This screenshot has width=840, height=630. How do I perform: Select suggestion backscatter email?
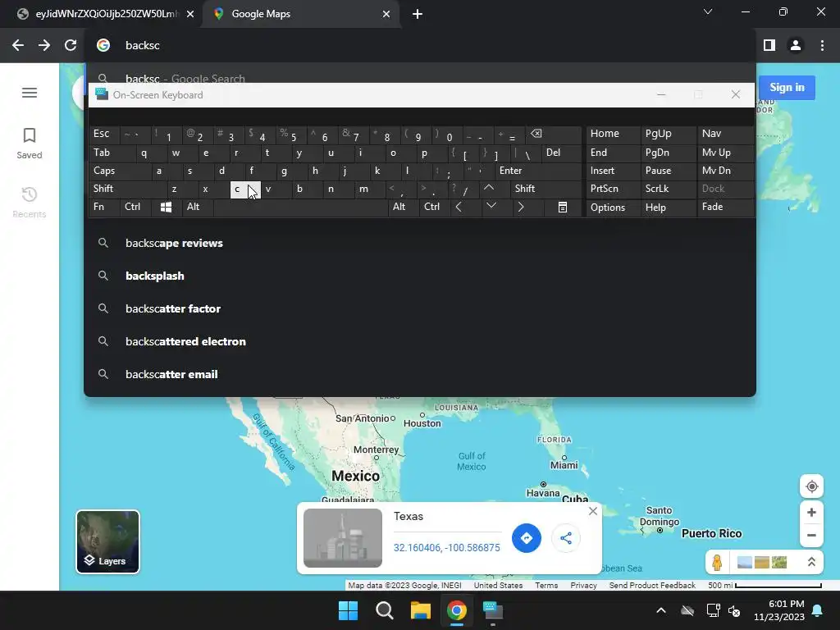tap(419, 374)
